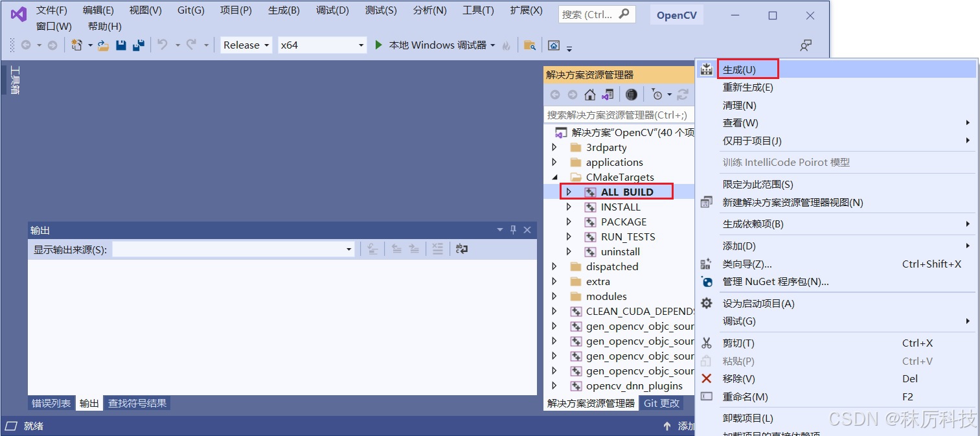
Task: Click Home icon in Solution Explorer
Action: point(589,95)
